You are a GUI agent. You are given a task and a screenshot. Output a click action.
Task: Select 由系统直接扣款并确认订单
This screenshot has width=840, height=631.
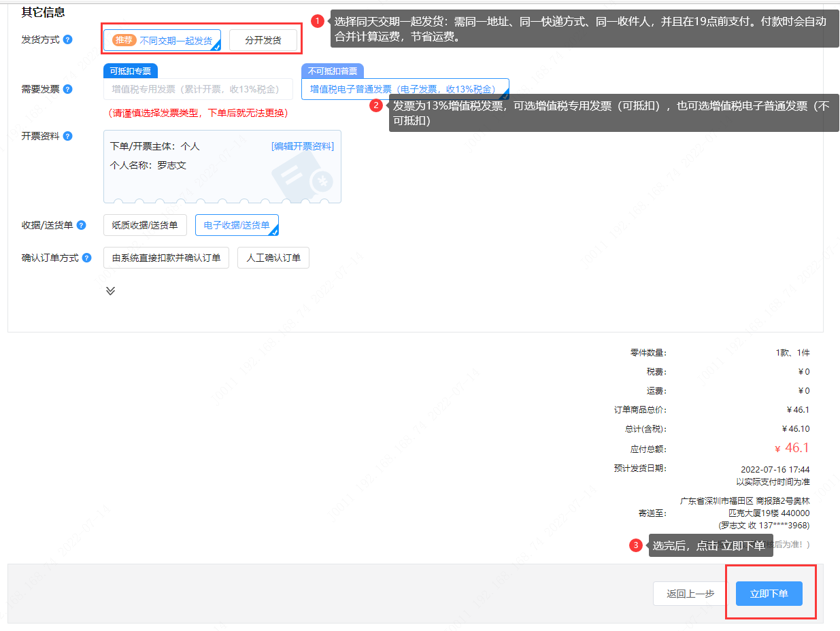pos(166,258)
